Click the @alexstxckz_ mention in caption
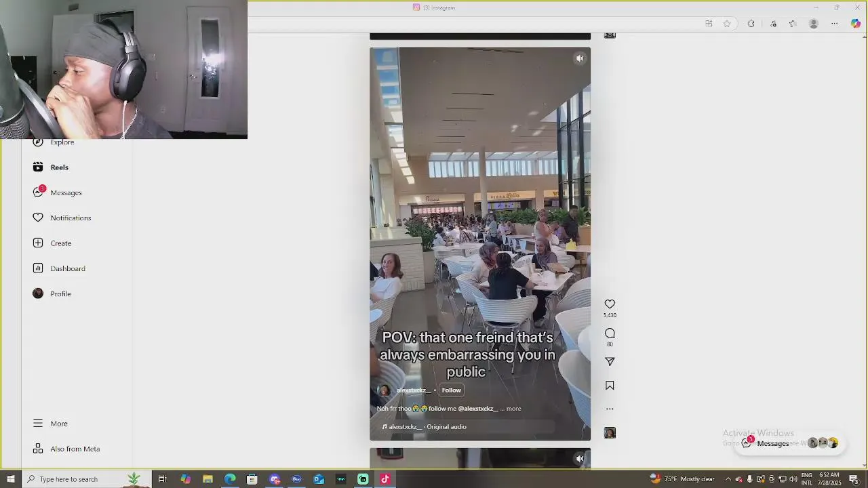This screenshot has height=488, width=868. point(478,409)
